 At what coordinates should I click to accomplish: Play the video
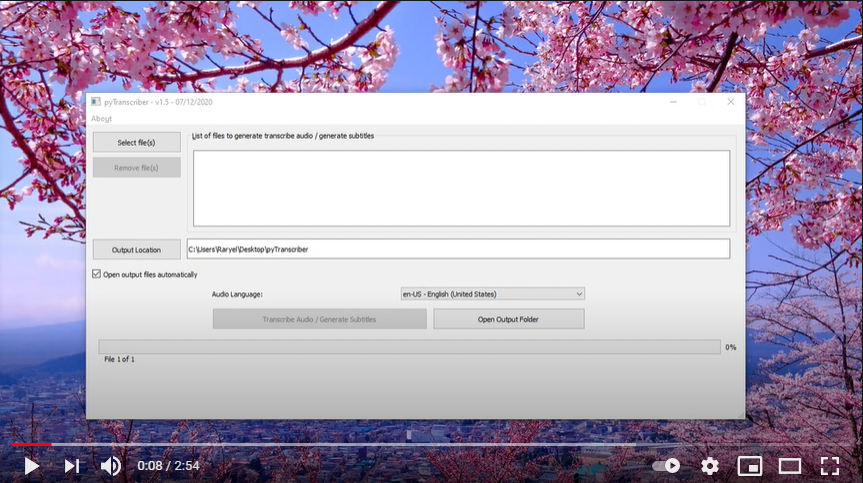(x=31, y=466)
